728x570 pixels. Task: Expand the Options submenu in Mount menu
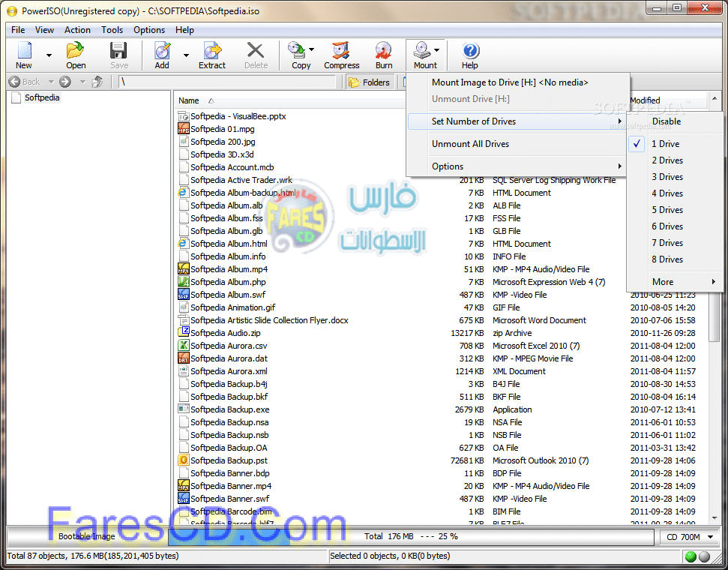coord(517,166)
